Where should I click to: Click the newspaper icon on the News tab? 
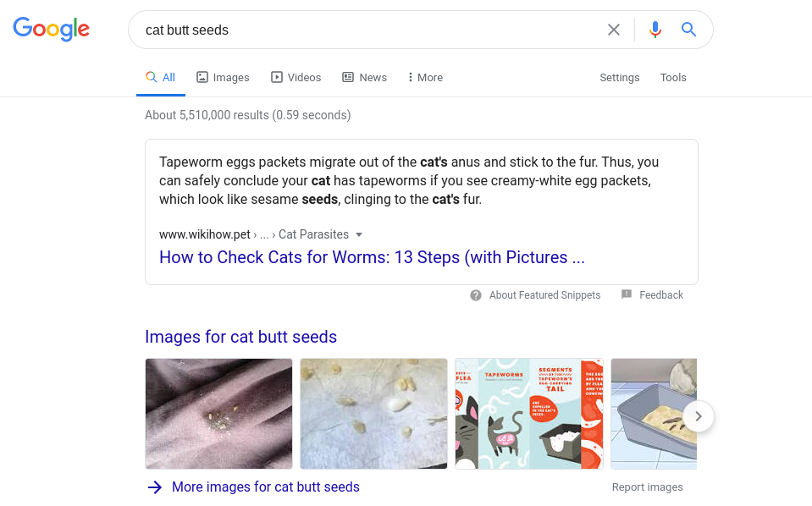pos(350,77)
